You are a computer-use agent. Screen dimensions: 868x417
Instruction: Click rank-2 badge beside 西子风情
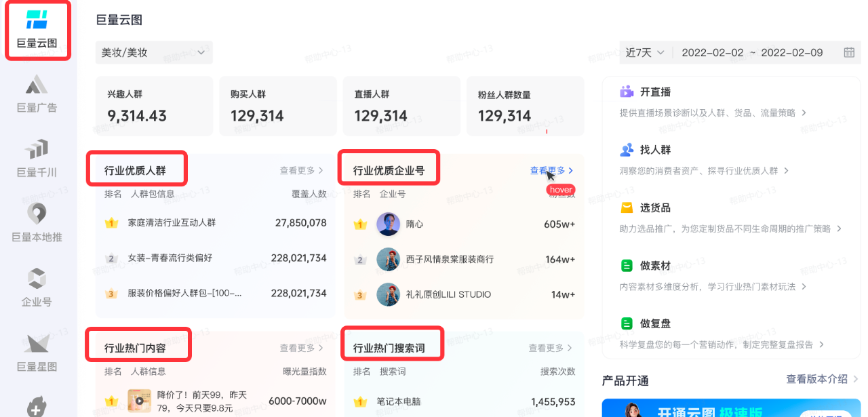tap(361, 260)
